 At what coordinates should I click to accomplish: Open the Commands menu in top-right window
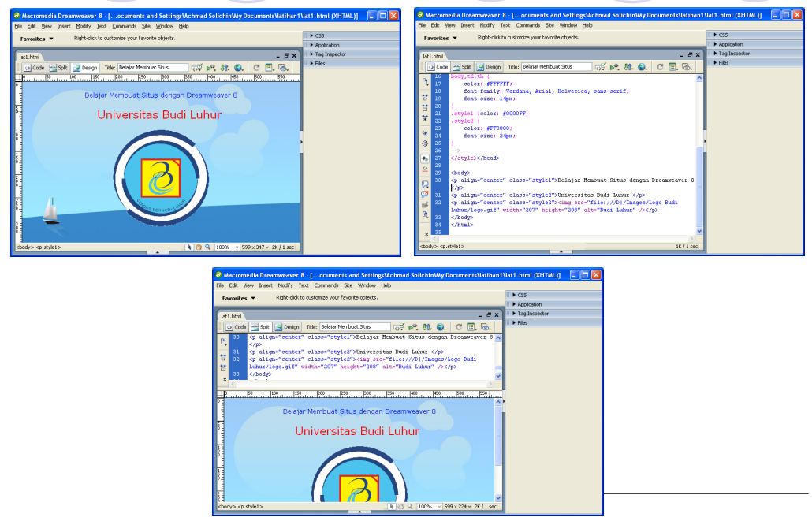coord(527,25)
